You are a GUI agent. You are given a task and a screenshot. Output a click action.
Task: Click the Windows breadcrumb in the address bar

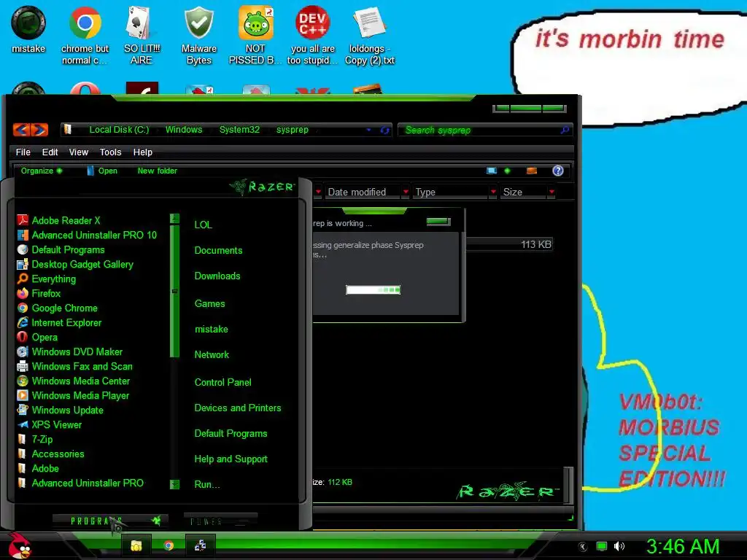pos(183,130)
